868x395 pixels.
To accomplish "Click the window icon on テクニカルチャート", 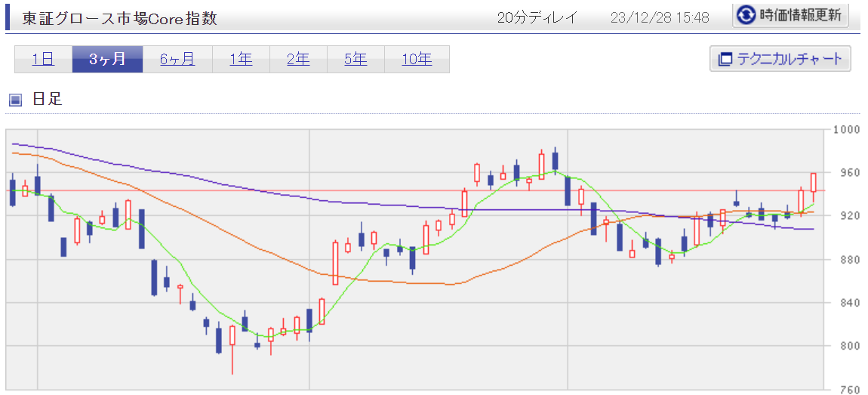I will pos(724,59).
